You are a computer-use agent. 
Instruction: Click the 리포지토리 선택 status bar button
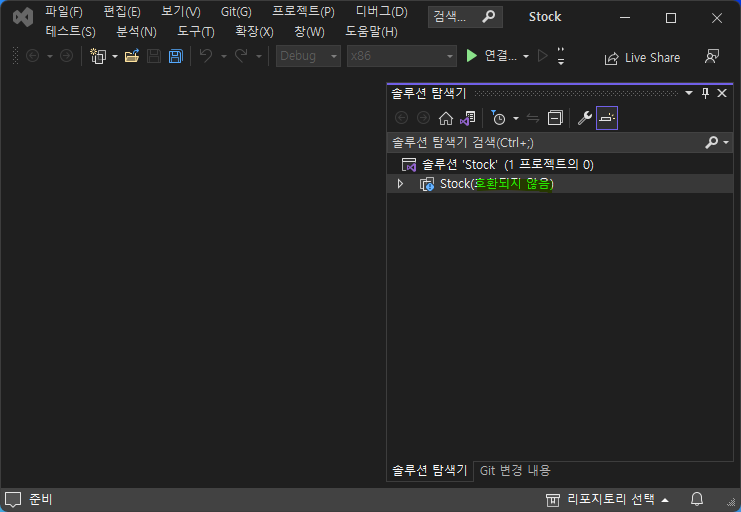pos(607,499)
